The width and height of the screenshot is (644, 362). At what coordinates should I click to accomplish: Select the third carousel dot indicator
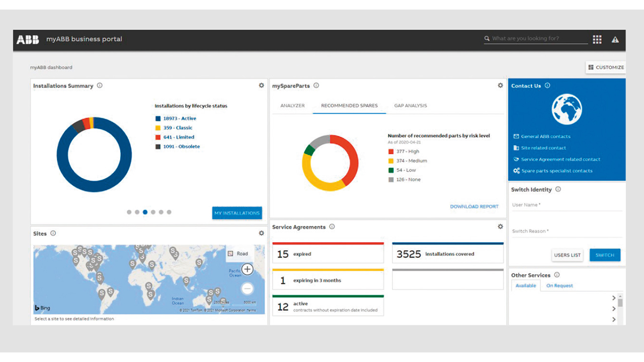[145, 212]
